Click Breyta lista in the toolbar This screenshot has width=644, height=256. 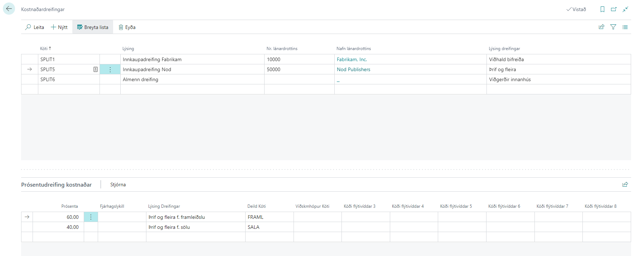coord(93,27)
